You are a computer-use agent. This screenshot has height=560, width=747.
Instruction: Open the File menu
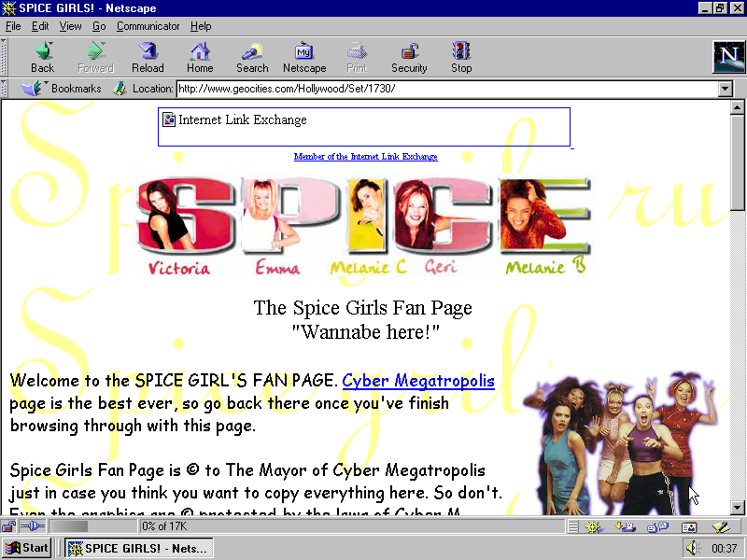click(x=13, y=26)
